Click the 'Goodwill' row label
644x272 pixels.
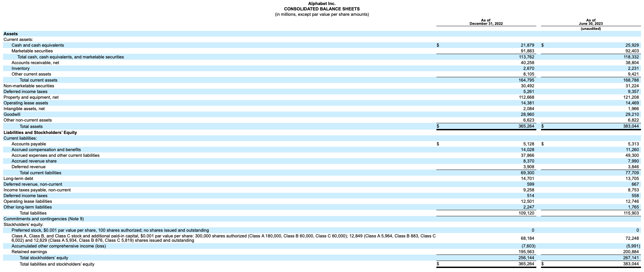(x=12, y=115)
